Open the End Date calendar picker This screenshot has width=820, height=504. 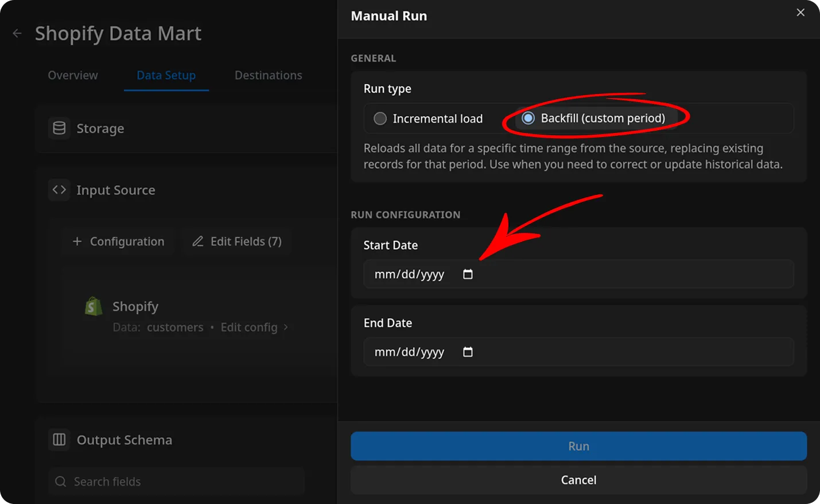point(468,351)
